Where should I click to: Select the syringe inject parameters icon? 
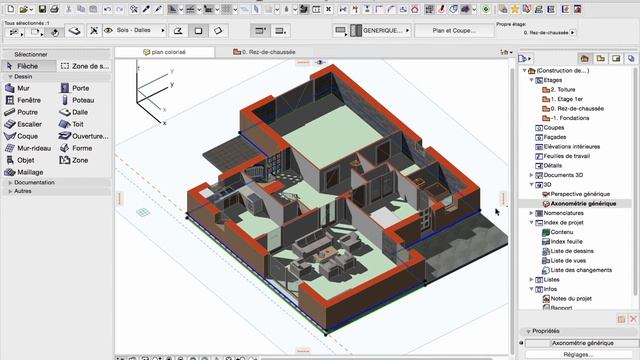point(158,9)
